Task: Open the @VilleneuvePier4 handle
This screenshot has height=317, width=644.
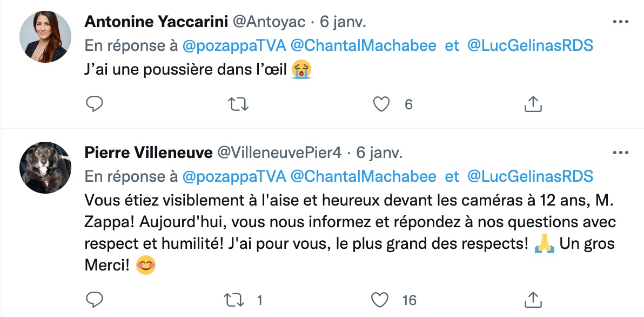Action: point(279,153)
